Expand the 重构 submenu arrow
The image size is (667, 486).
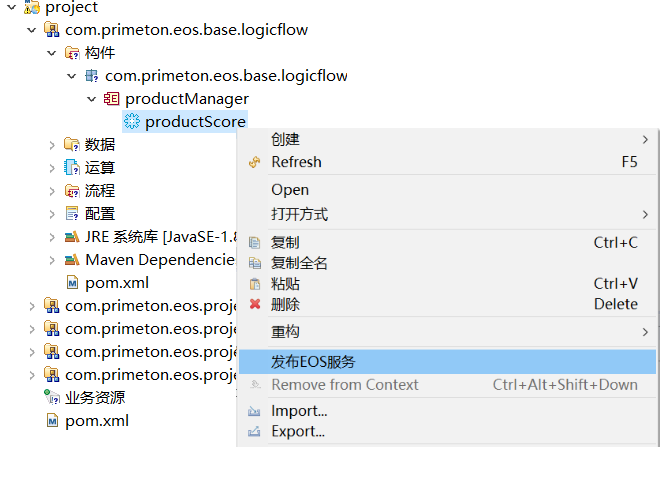point(645,332)
